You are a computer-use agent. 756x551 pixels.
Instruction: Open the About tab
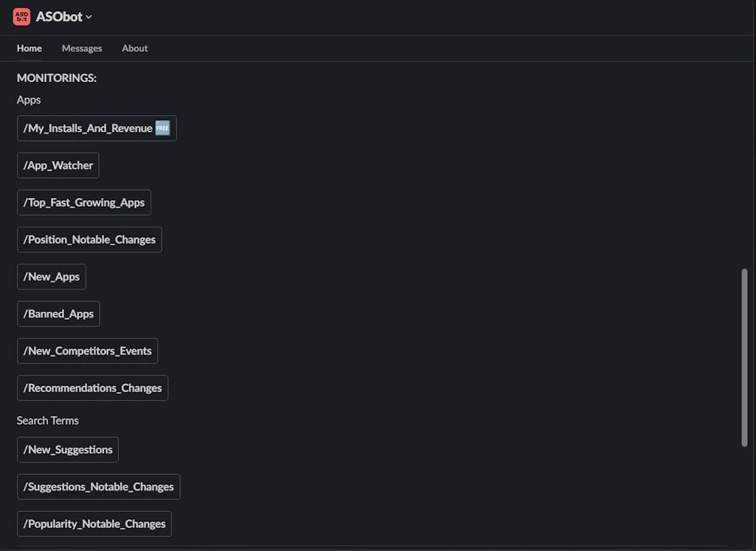click(x=134, y=48)
